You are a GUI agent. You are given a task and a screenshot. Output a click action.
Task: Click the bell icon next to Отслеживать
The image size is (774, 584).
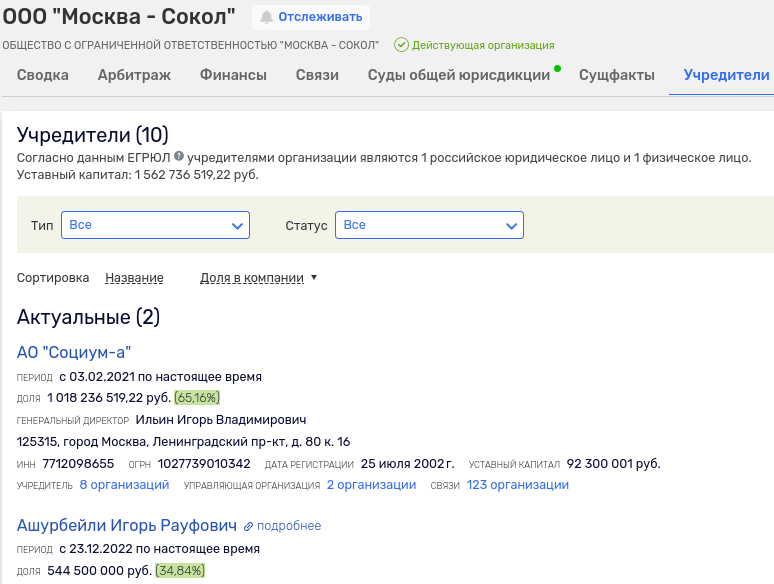click(267, 17)
